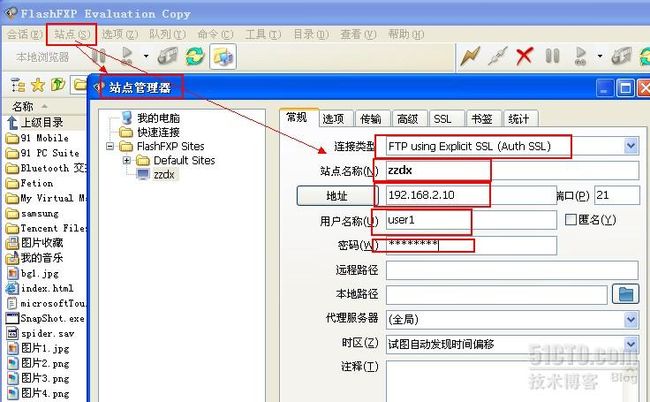This screenshot has height=402, width=650.
Task: Open the 队列 (Queue) menu
Action: 167,34
